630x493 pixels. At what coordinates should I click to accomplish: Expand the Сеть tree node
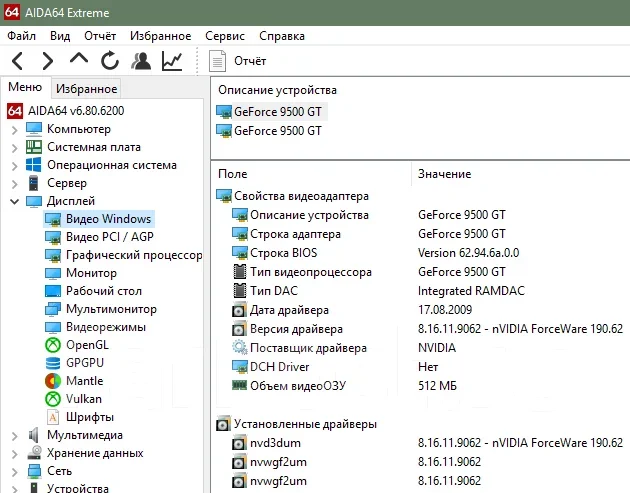click(14, 472)
